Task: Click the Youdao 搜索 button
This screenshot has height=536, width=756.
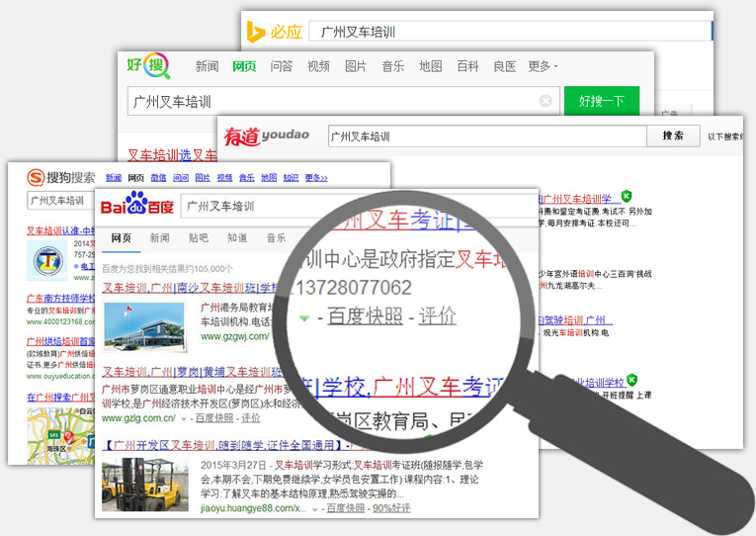Action: pos(673,135)
